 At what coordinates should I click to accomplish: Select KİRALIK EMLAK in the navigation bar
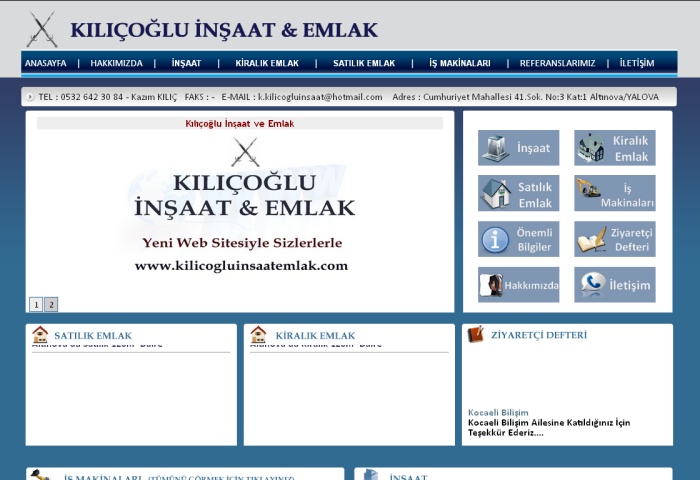(267, 63)
